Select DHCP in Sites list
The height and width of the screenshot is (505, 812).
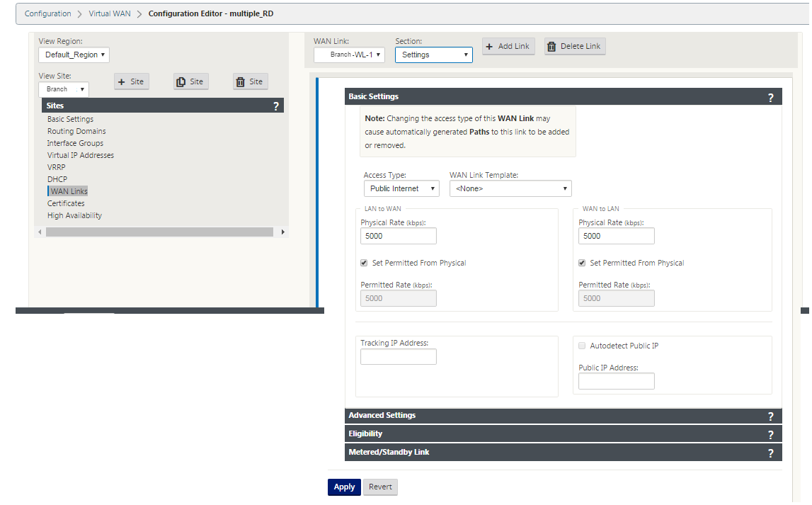tap(57, 180)
